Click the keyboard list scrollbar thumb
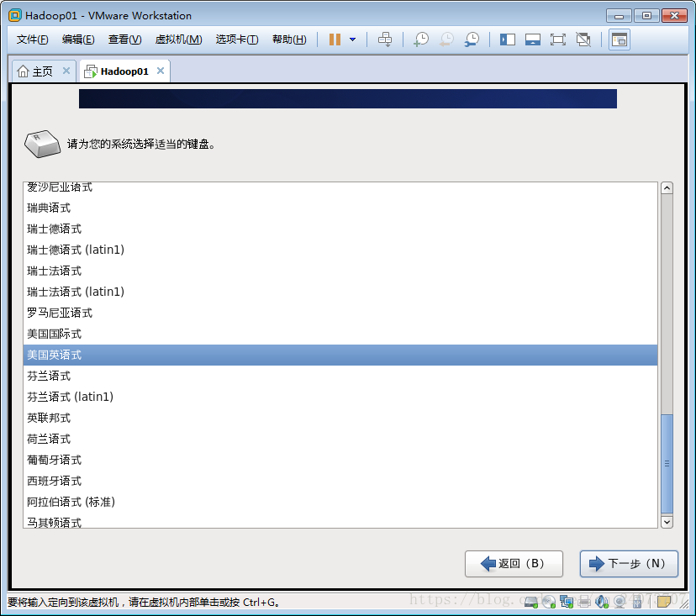This screenshot has width=696, height=616. pos(667,464)
